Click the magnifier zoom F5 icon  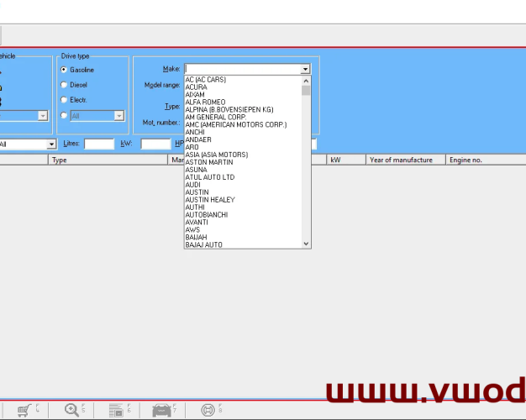click(x=71, y=410)
